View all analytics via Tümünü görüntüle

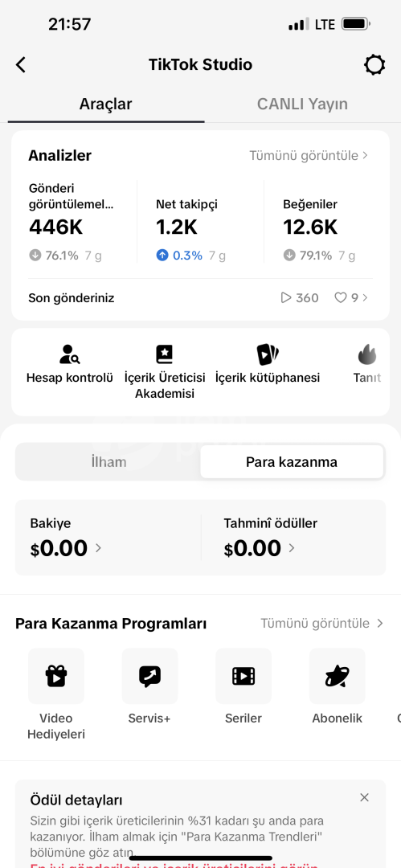[309, 156]
